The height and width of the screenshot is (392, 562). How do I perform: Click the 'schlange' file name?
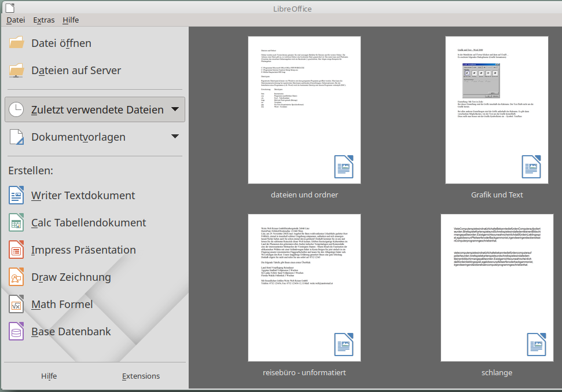(497, 373)
